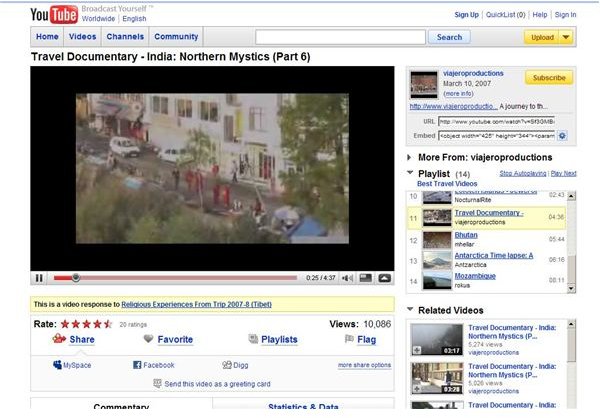Open the QuickList (0) link
600x418 pixels.
pos(505,15)
